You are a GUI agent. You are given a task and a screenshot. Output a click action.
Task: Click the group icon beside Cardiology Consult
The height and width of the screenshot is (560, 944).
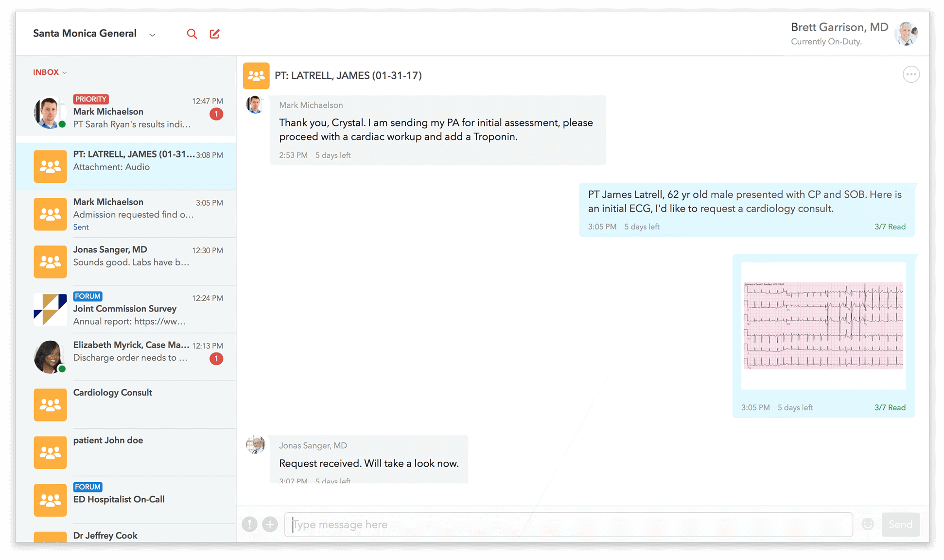50,404
